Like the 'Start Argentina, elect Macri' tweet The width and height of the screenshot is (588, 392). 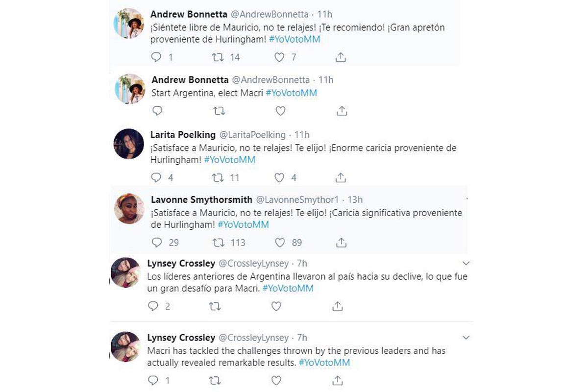[280, 111]
